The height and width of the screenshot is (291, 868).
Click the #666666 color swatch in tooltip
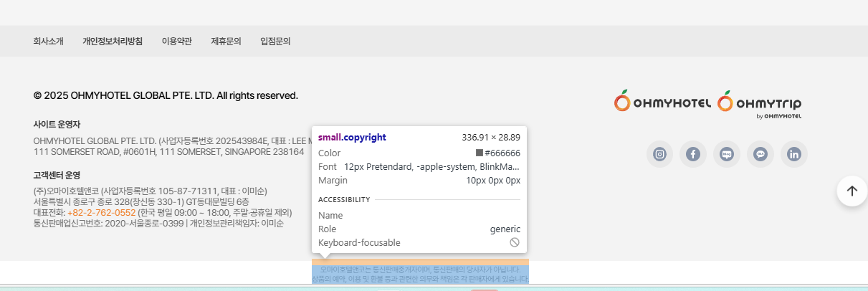coord(480,153)
